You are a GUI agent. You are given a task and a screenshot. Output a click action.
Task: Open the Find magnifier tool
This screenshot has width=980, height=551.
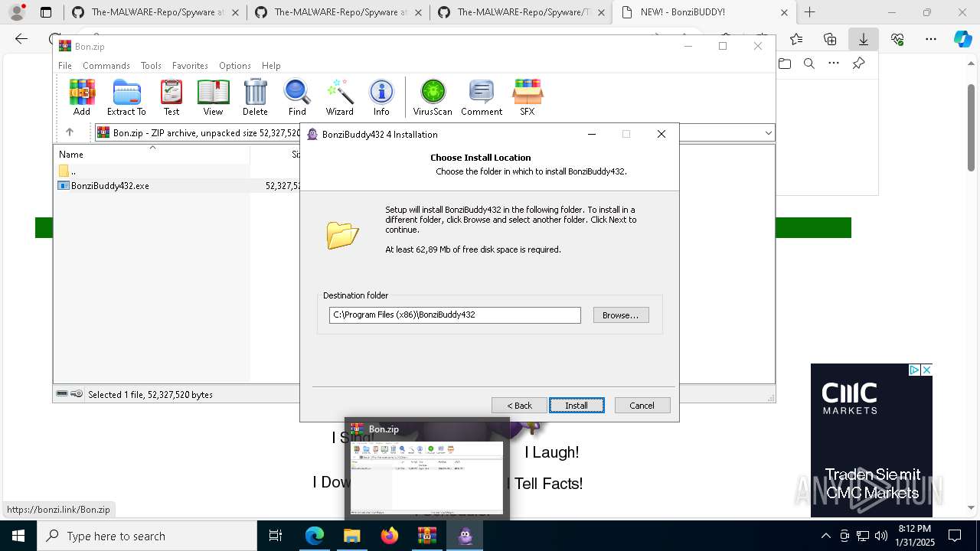(x=297, y=97)
